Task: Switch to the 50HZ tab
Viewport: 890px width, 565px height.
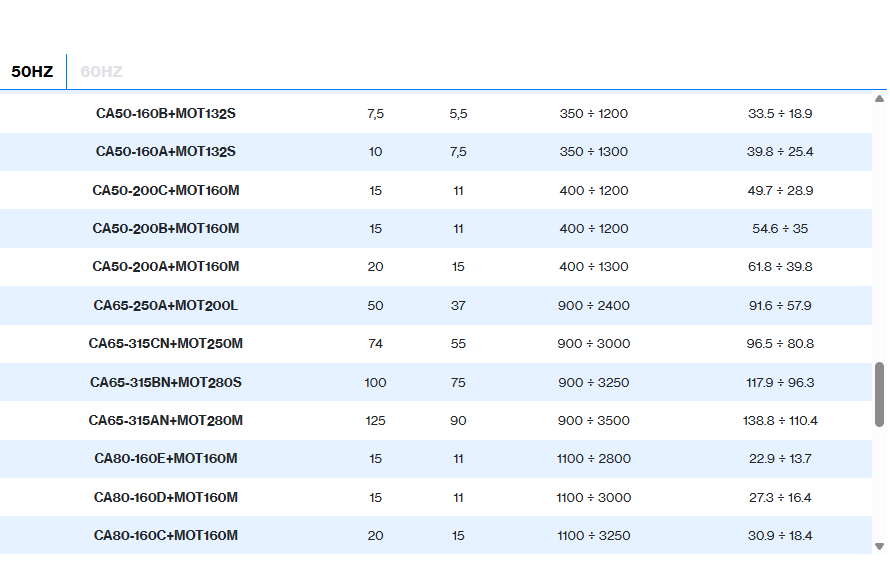Action: point(32,72)
